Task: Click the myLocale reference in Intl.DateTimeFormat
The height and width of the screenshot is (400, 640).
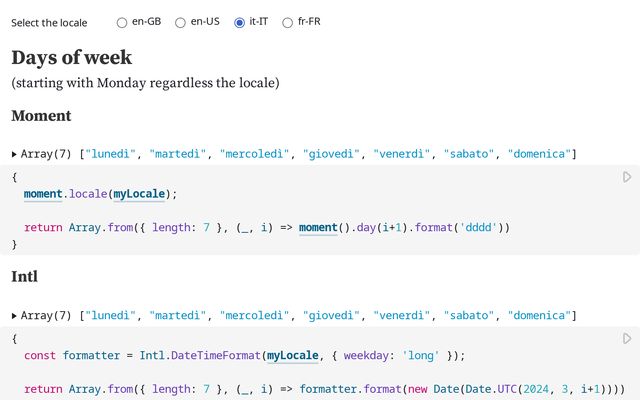Action: point(293,356)
